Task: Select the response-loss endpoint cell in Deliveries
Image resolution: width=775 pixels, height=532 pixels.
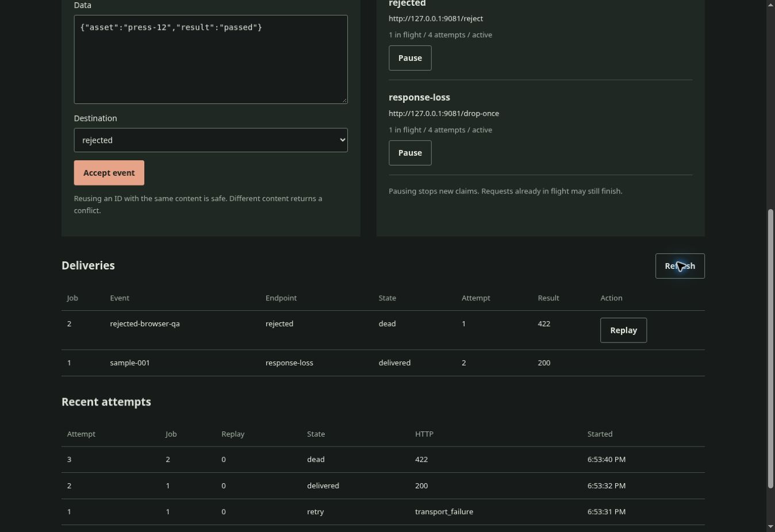Action: [x=289, y=363]
